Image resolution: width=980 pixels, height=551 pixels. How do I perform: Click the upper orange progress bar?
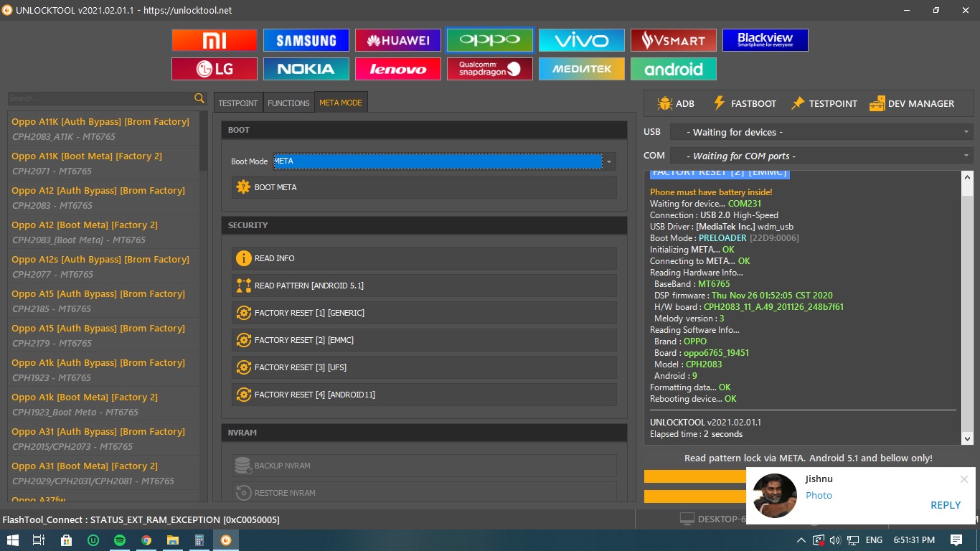pos(694,476)
